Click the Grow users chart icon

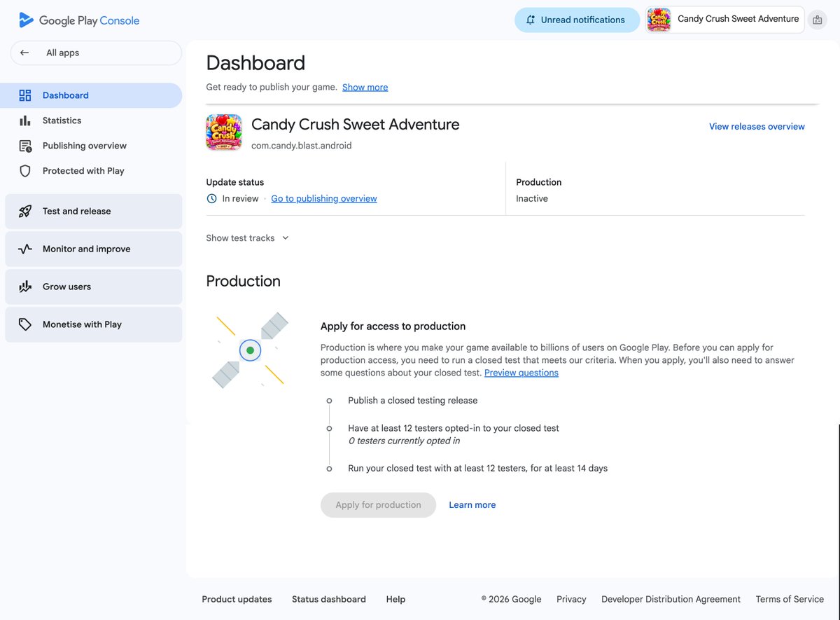[25, 287]
